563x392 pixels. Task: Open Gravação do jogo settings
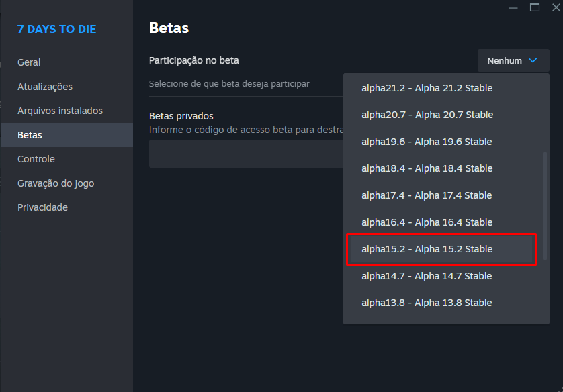point(67,183)
